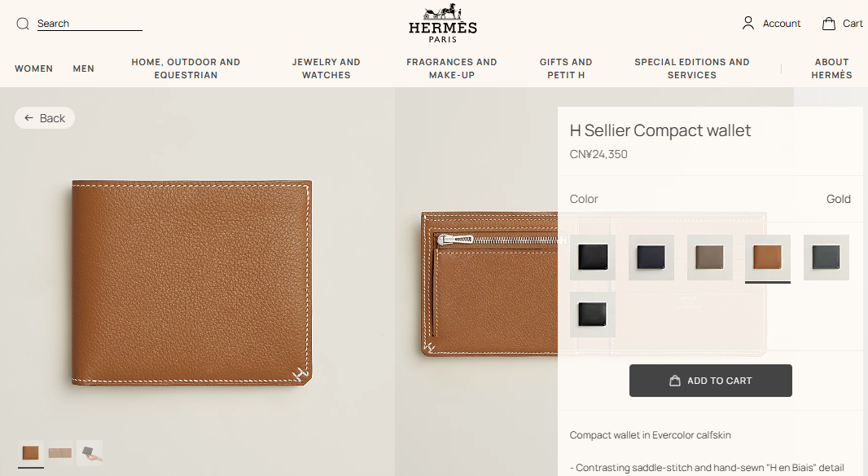The height and width of the screenshot is (476, 868).
Task: View the open wallet thumbnail
Action: pos(60,453)
